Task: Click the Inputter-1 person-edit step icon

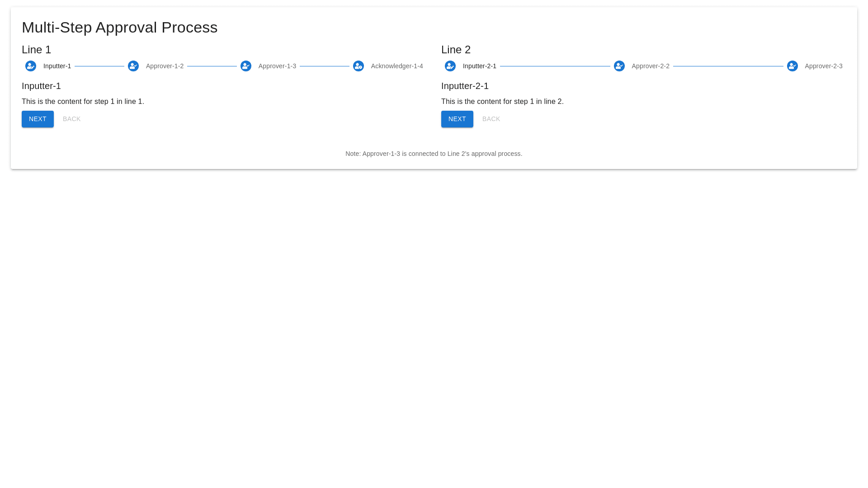Action: pos(31,66)
